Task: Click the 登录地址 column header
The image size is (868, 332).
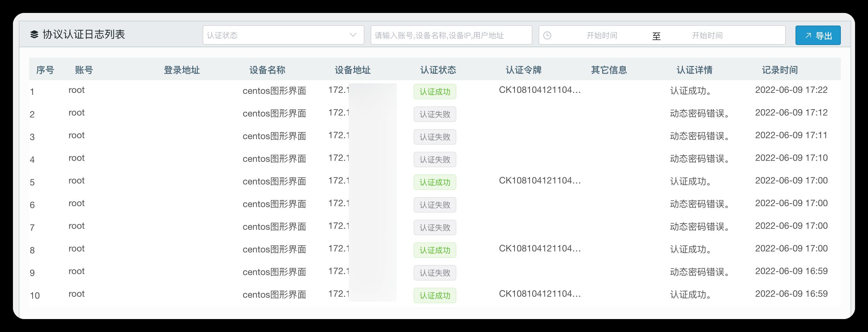Action: point(182,70)
